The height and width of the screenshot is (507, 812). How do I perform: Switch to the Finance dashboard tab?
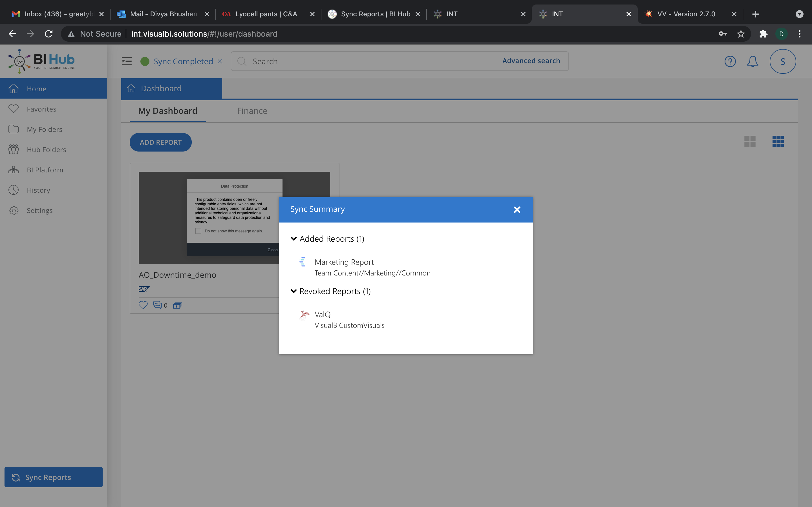[251, 110]
